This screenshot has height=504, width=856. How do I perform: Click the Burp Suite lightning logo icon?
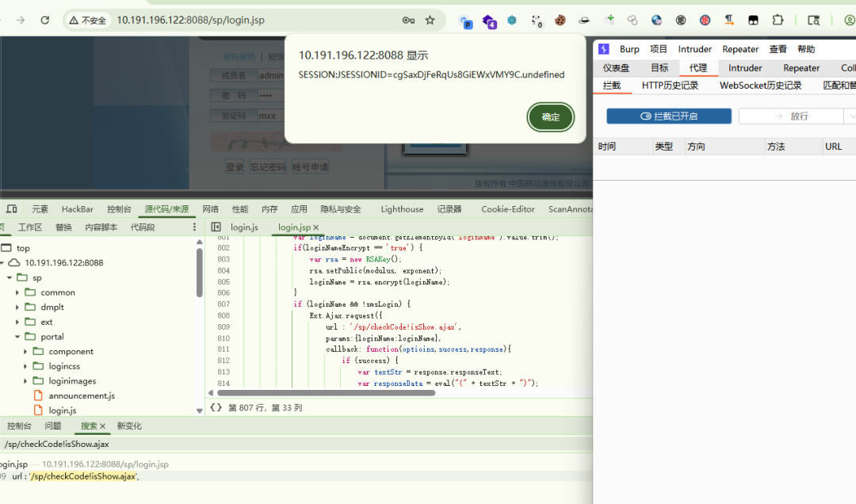604,49
